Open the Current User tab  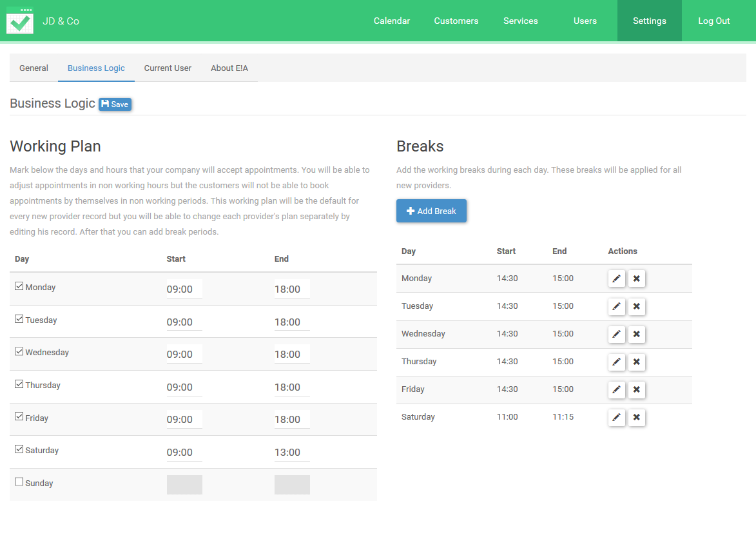point(168,68)
